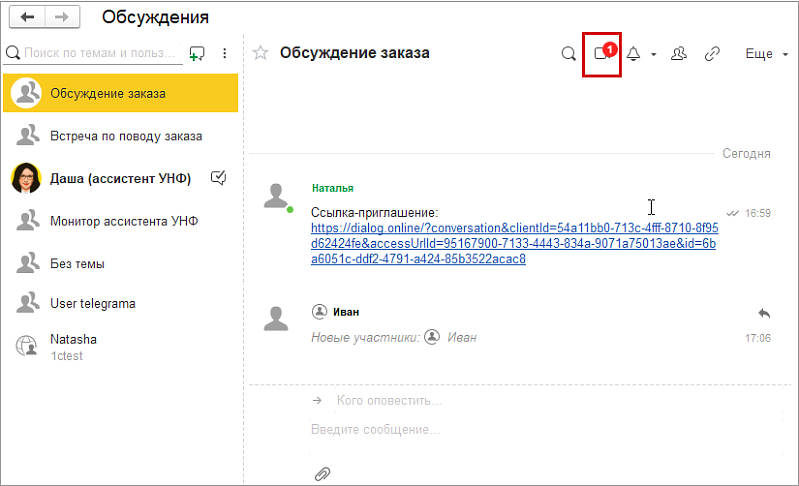Click the sender name Наталья

point(332,188)
